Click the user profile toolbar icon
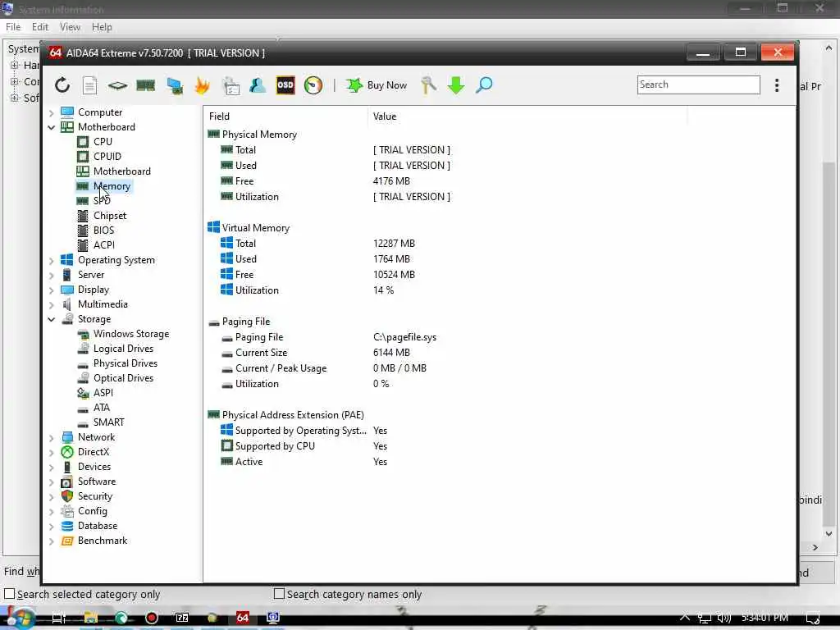Image resolution: width=840 pixels, height=630 pixels. (x=258, y=85)
